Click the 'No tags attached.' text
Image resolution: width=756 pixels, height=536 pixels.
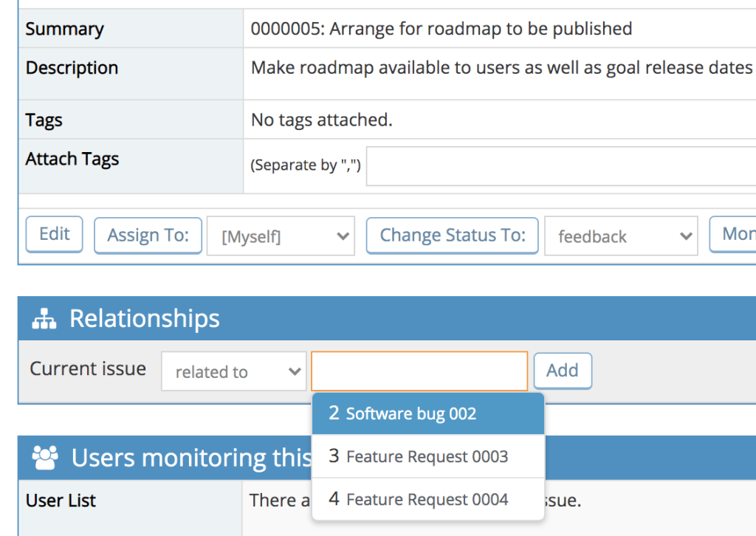click(x=321, y=120)
